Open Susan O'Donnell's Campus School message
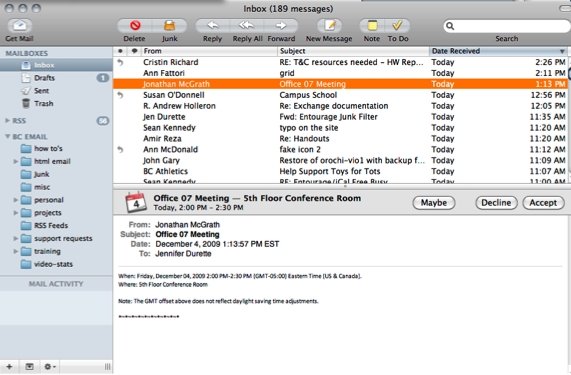 coord(340,95)
